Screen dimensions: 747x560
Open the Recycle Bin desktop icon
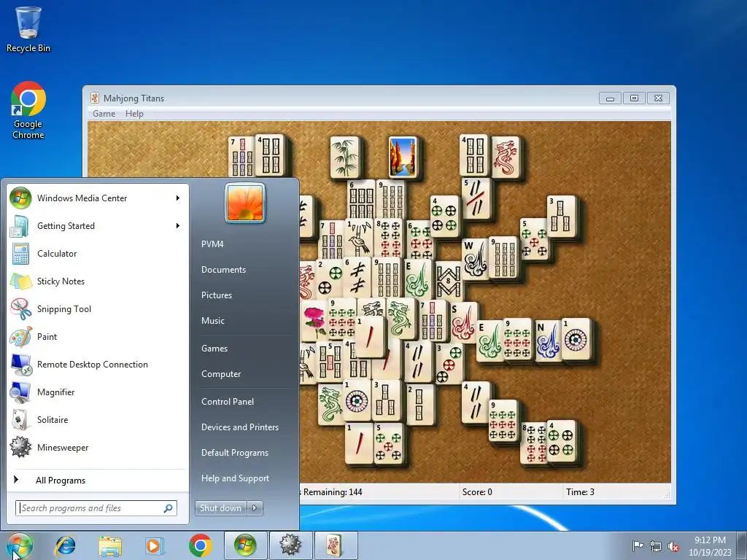click(x=28, y=29)
